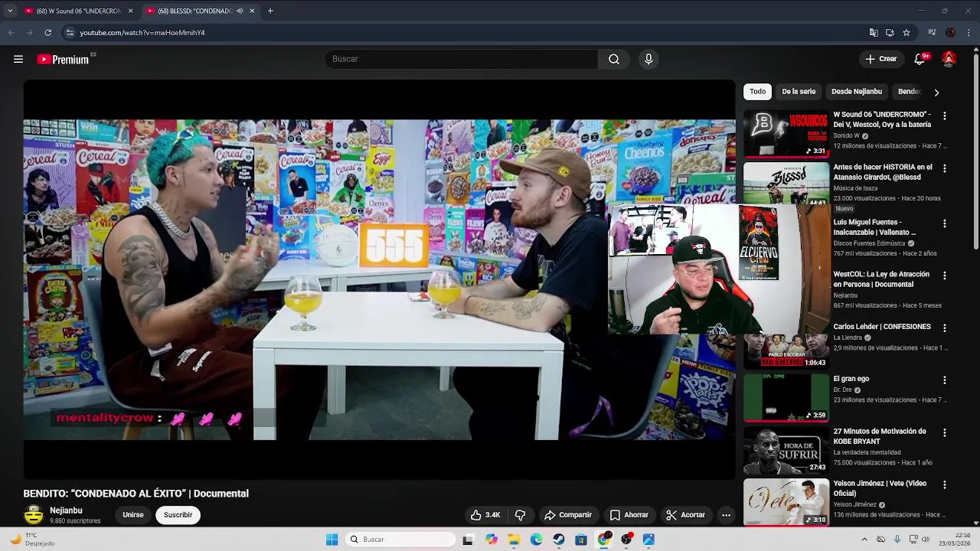Click the Windows taskbar Buscar search box
This screenshot has width=980, height=551.
pos(400,540)
